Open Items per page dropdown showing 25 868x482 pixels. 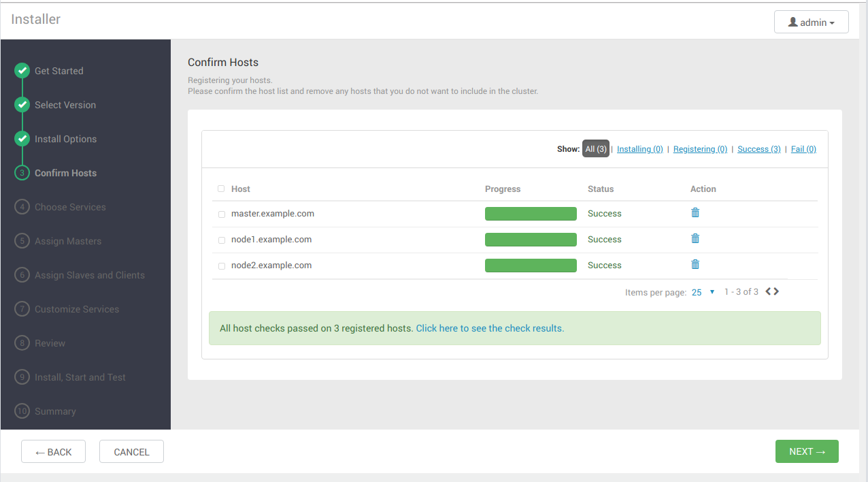(703, 292)
